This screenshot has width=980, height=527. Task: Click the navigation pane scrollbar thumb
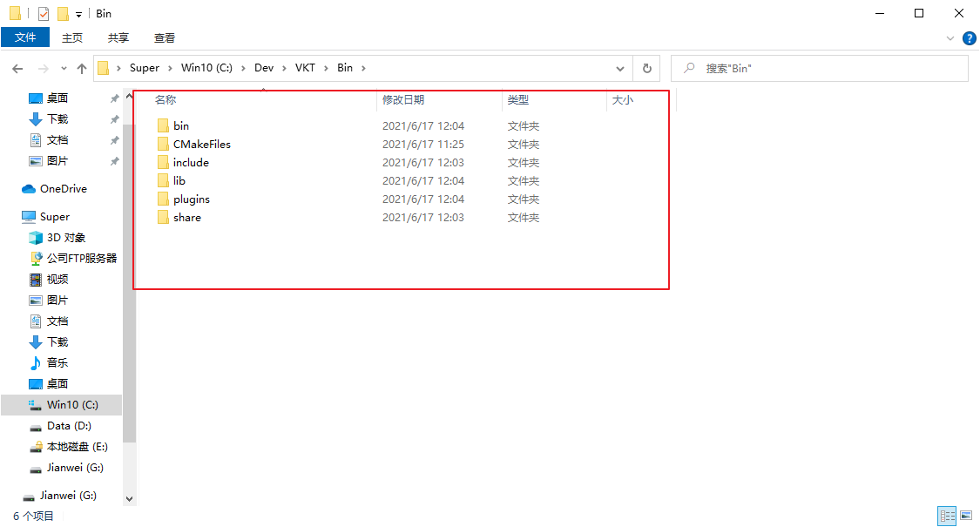(130, 282)
